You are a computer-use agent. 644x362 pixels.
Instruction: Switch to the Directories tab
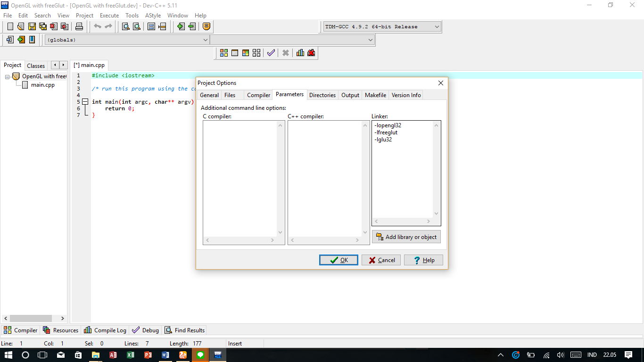point(322,95)
